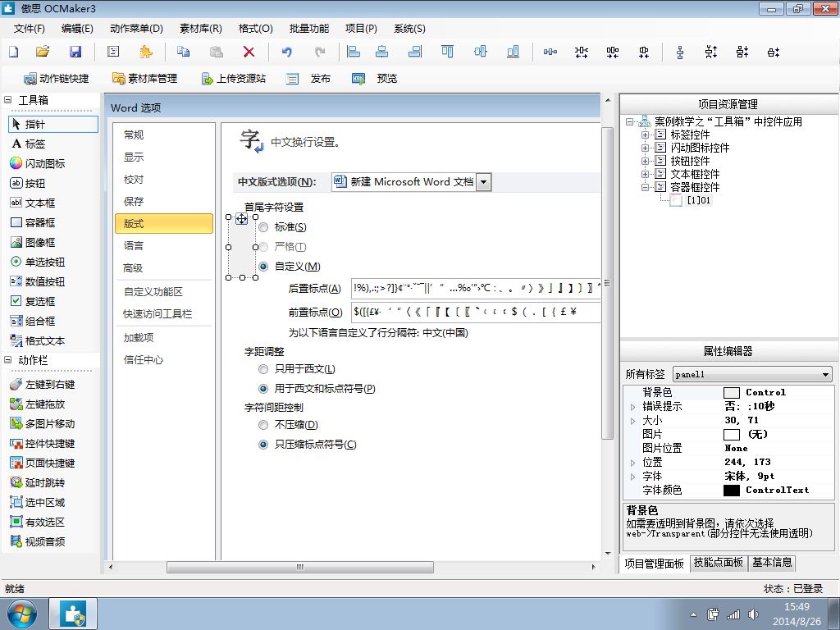
Task: Expand the 文本框控件 tree node
Action: [x=645, y=174]
